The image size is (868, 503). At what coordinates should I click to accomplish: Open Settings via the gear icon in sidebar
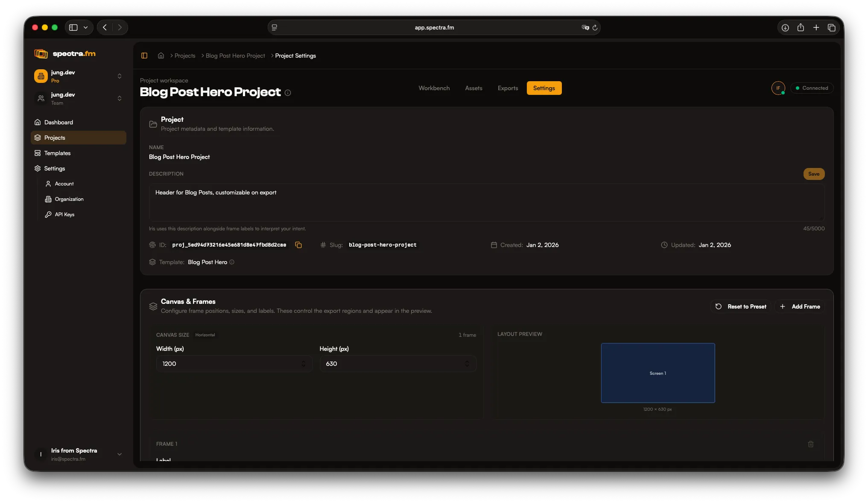pyautogui.click(x=37, y=168)
